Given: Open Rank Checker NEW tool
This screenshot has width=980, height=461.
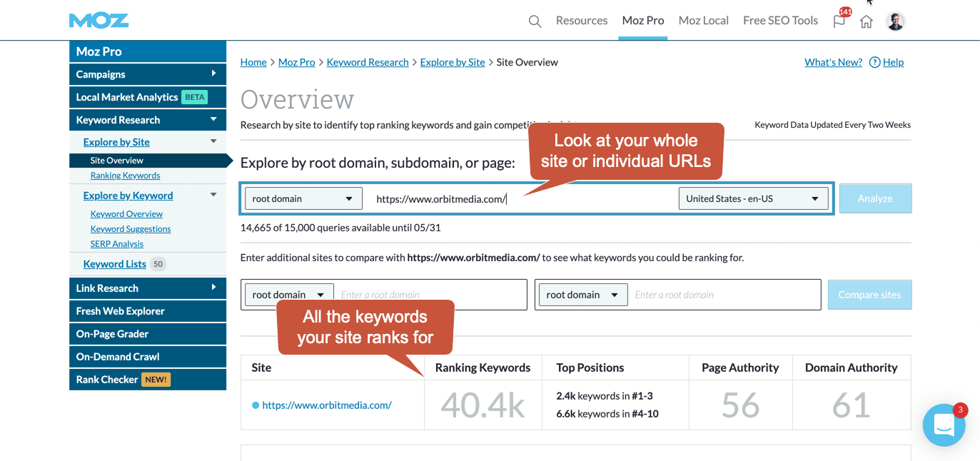Looking at the screenshot, I should tap(148, 380).
